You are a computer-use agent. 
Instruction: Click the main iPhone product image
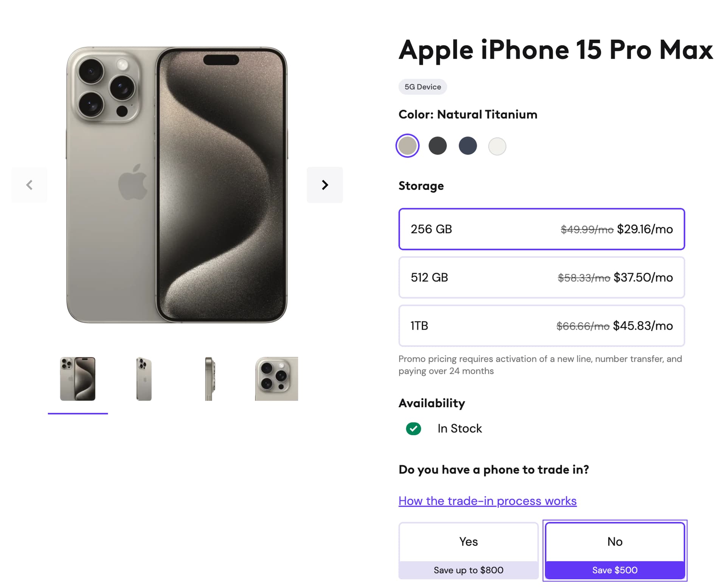pos(177,185)
